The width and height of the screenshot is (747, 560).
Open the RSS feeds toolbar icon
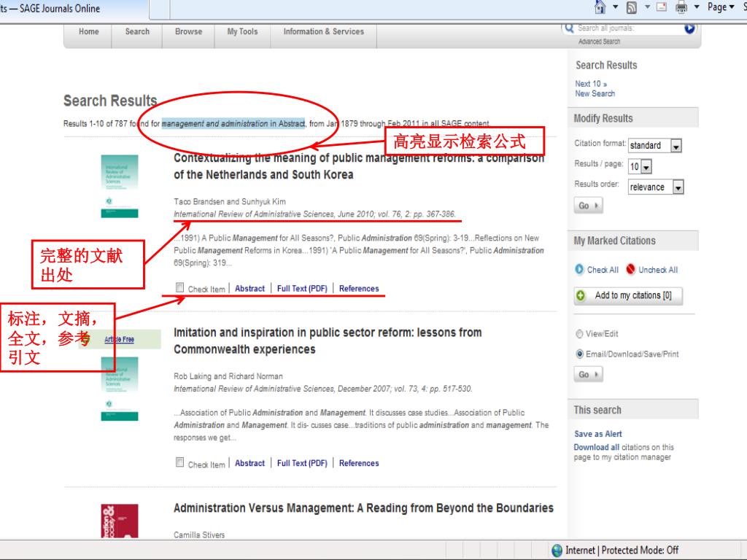tap(632, 7)
